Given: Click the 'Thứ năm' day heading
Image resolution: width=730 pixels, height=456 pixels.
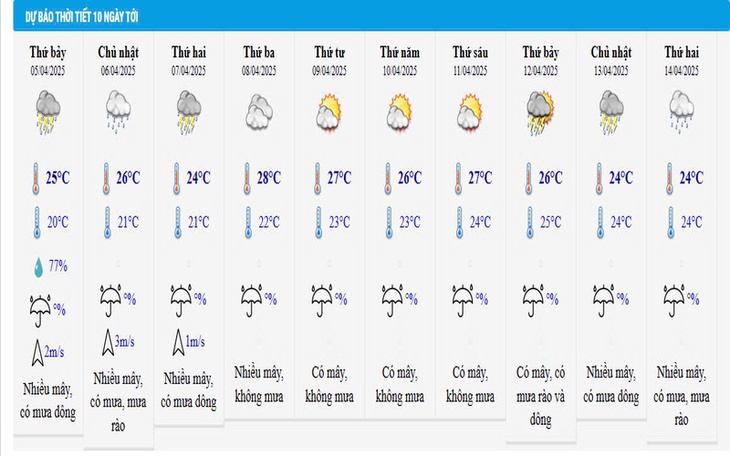Looking at the screenshot, I should coord(399,52).
